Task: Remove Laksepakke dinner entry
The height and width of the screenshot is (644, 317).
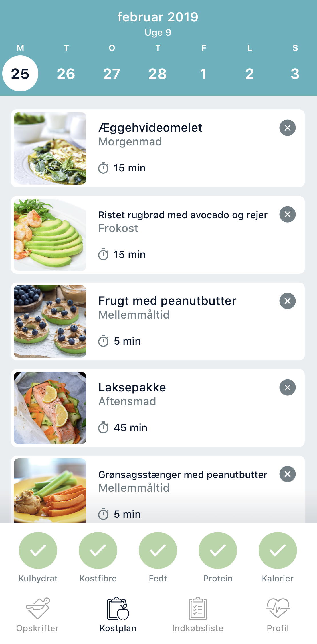Action: tap(287, 387)
